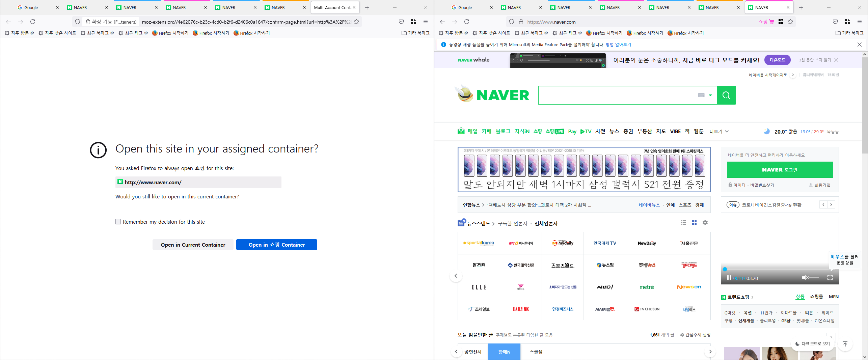Bookmark naver.com using star icon, right window
868x360 pixels.
(x=790, y=22)
